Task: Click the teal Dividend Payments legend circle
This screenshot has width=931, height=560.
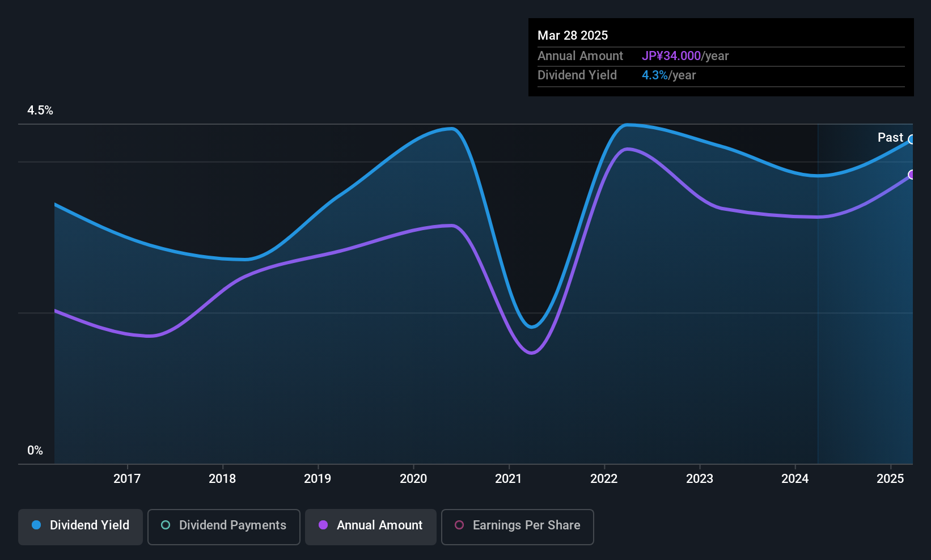Action: 166,525
